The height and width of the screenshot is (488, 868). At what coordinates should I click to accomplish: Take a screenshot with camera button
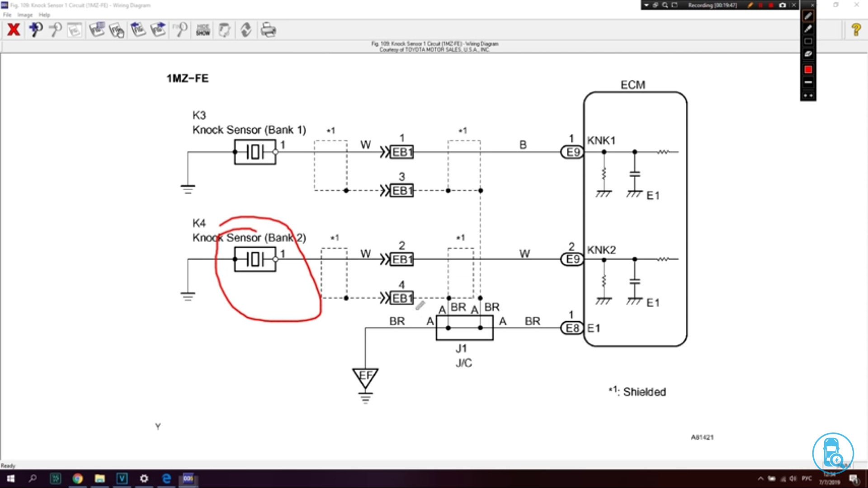783,5
